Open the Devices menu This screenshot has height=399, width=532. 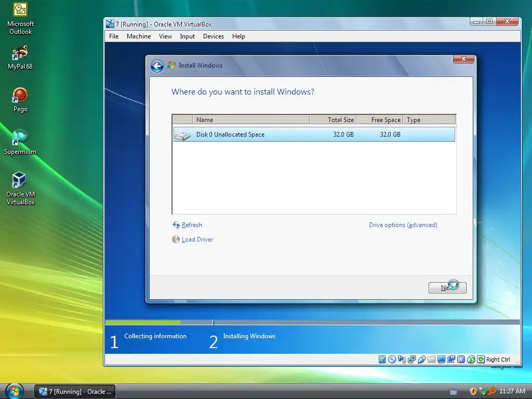click(214, 36)
